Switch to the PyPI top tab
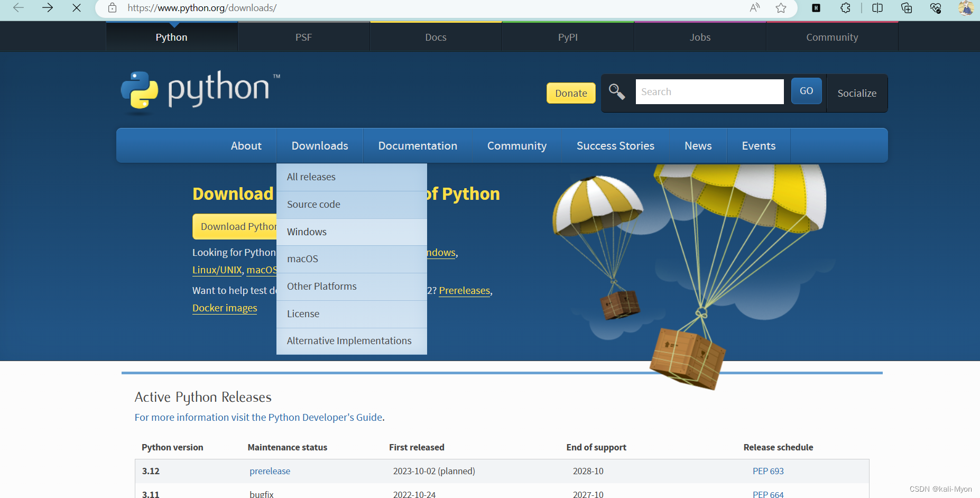Viewport: 980px width, 498px height. coord(568,37)
